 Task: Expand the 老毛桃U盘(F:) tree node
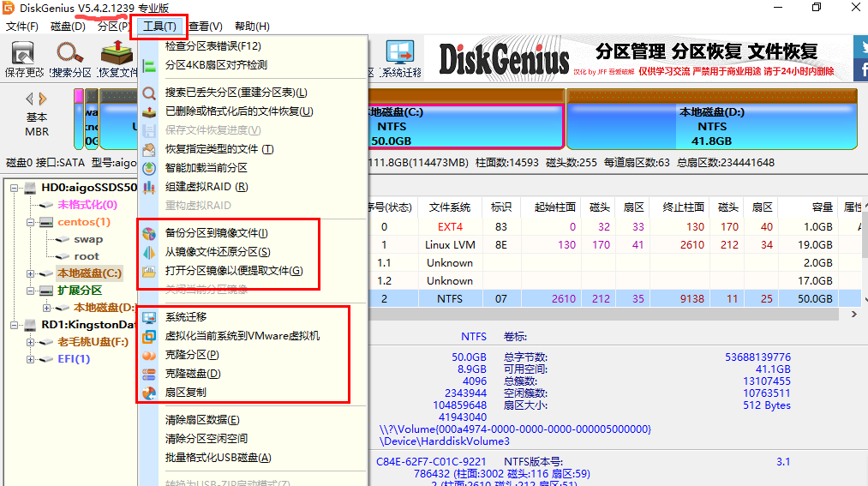click(31, 342)
